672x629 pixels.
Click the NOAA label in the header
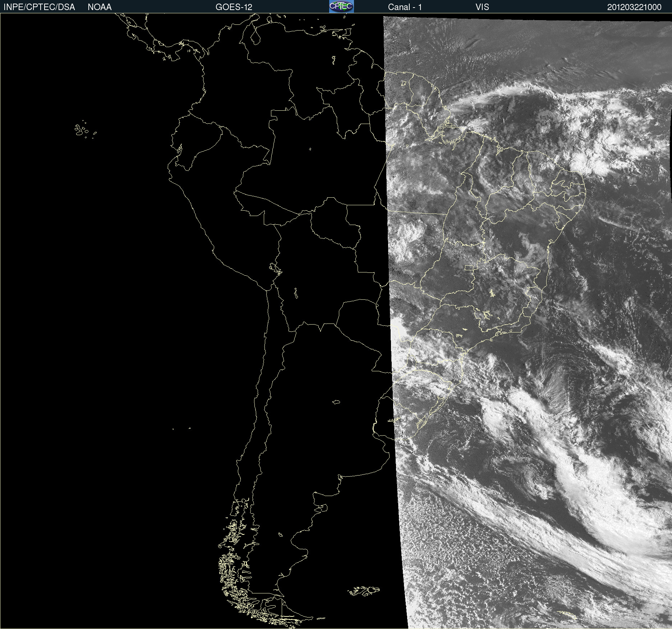click(100, 7)
